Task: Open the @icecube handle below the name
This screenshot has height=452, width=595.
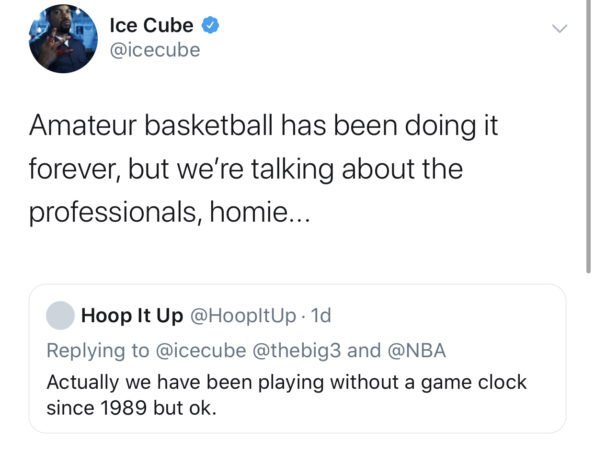Action: point(155,50)
